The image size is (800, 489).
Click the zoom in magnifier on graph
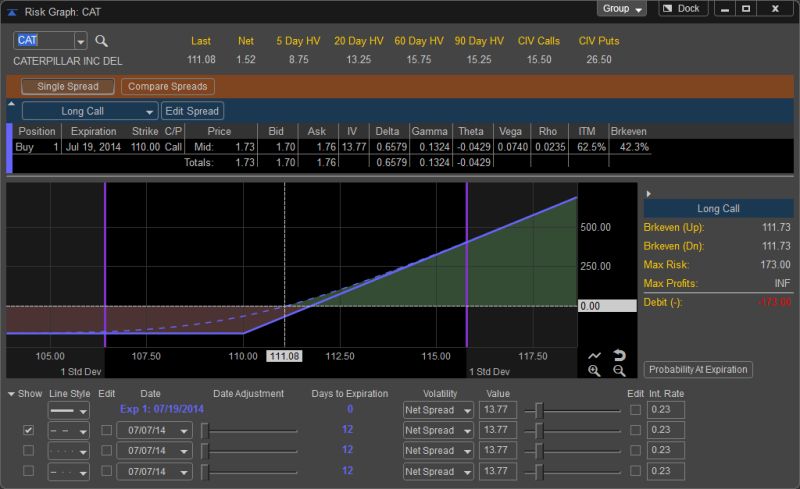(x=594, y=371)
